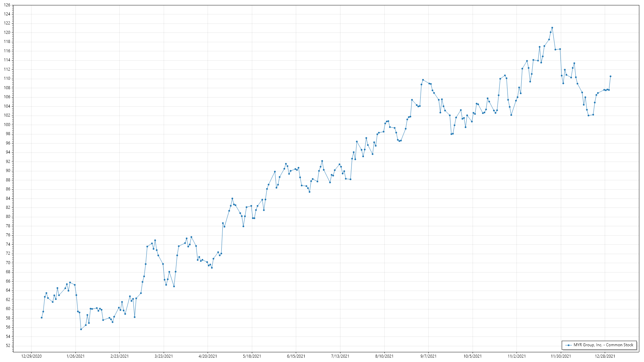
Task: Click the 12/29/2020 x-axis date label
Action: (31, 356)
